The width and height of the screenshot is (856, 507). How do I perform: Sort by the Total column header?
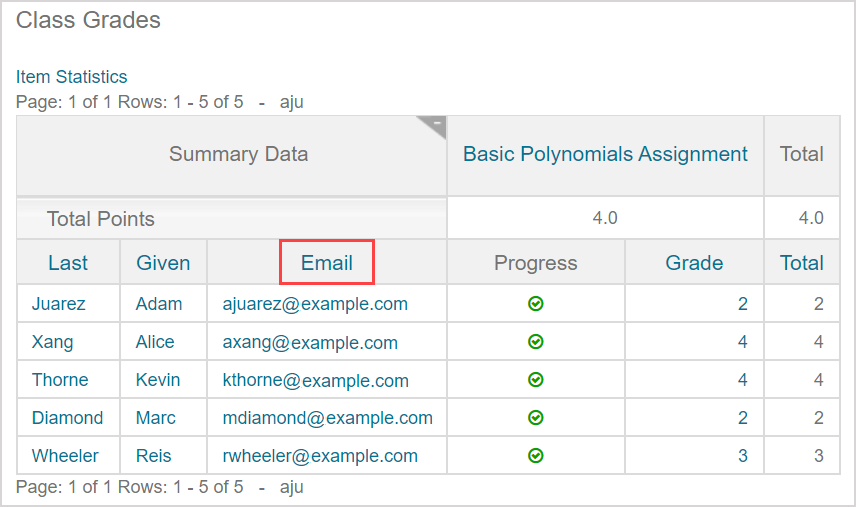802,263
